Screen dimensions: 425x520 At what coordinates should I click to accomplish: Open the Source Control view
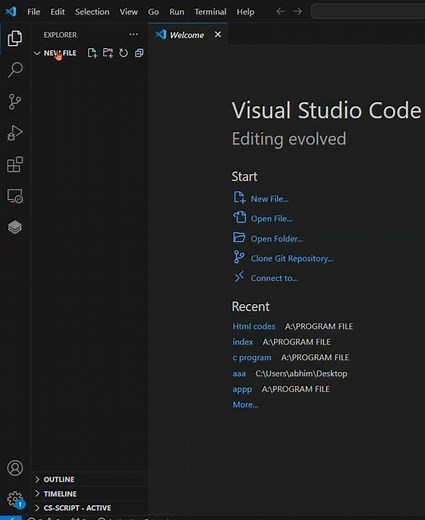click(15, 101)
